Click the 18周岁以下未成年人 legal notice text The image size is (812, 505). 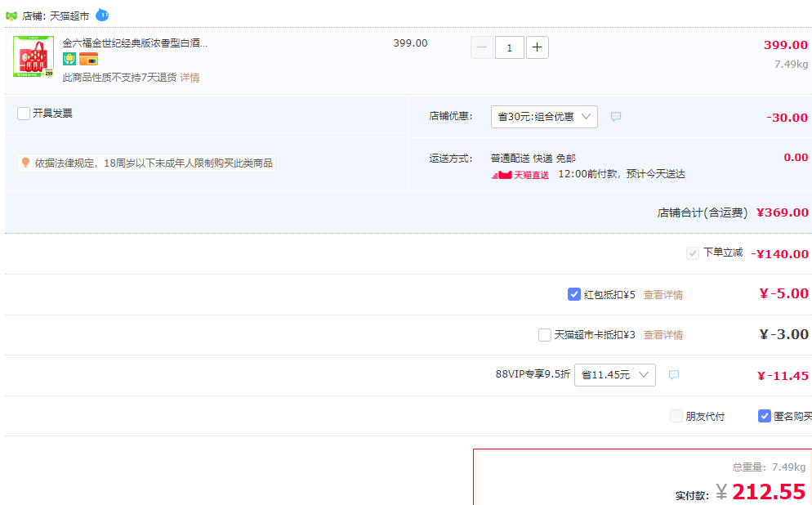(154, 163)
